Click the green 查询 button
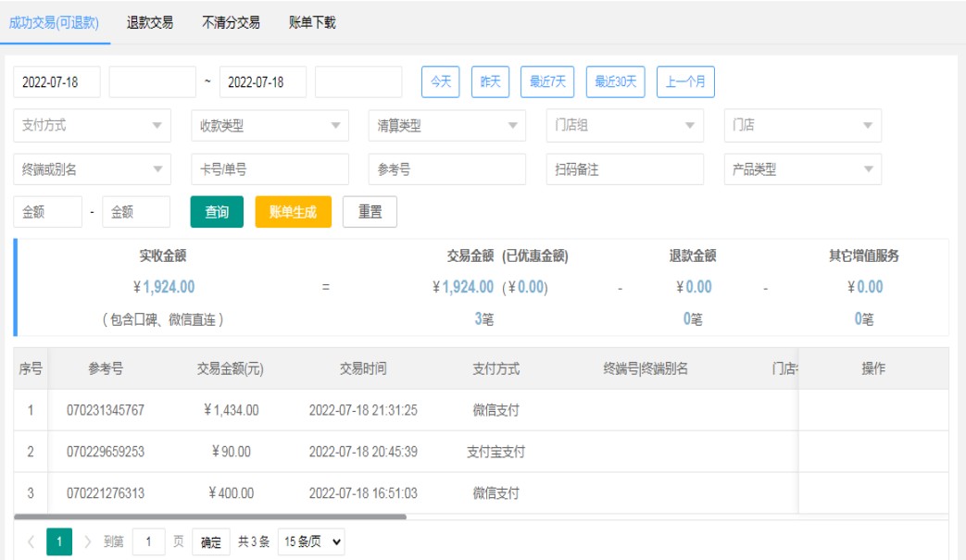This screenshot has width=966, height=560. coord(217,212)
